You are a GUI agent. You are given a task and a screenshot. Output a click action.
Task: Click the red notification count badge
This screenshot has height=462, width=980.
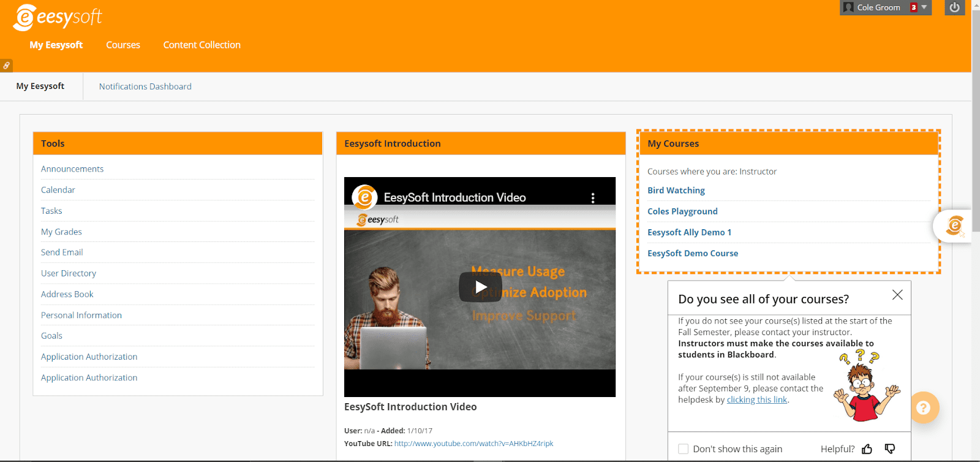(x=913, y=7)
